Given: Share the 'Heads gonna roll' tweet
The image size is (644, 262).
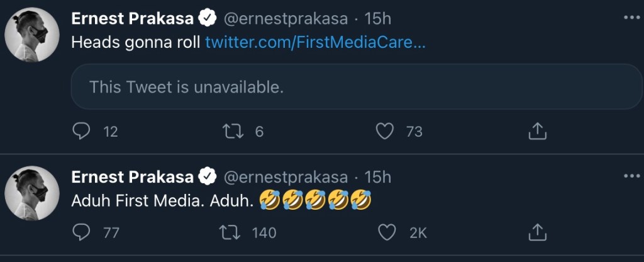Looking at the screenshot, I should pyautogui.click(x=536, y=131).
